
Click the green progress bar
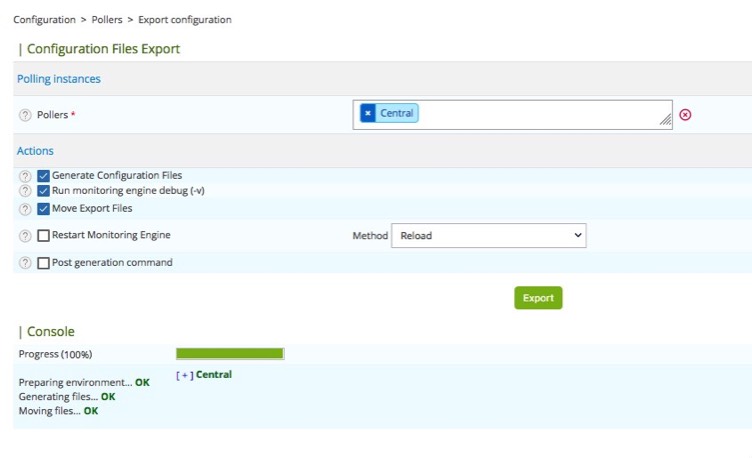pos(230,353)
